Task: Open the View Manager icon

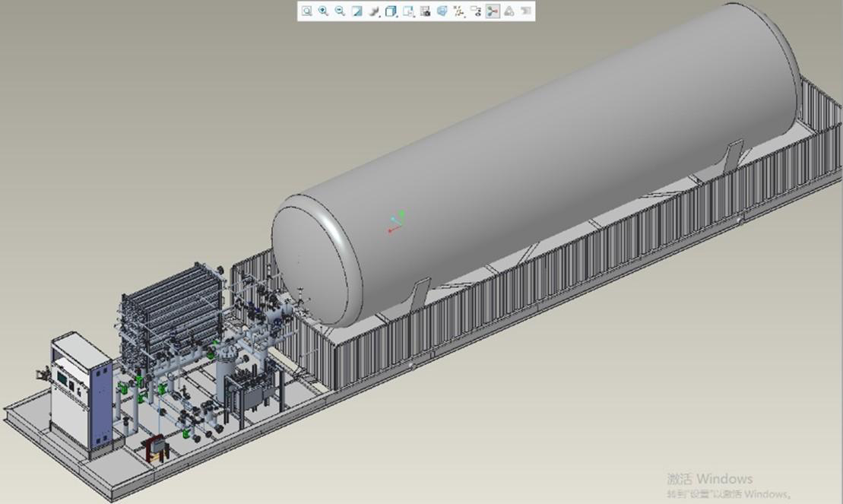Action: click(425, 11)
